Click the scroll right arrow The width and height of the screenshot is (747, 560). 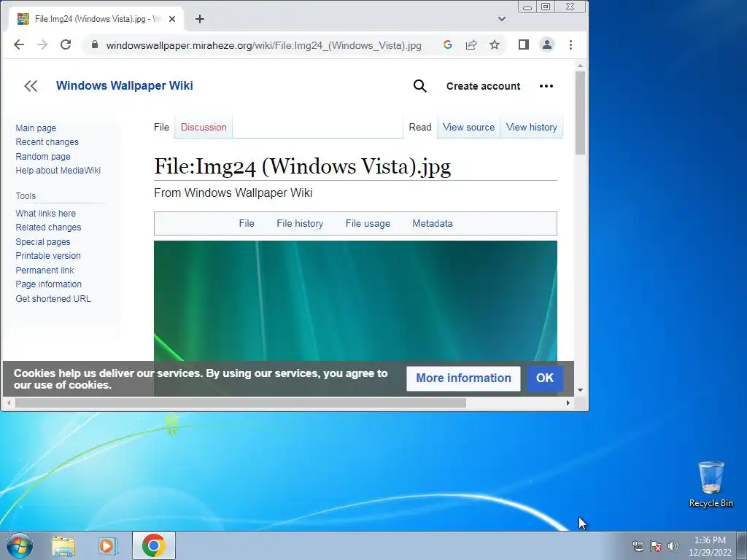568,402
